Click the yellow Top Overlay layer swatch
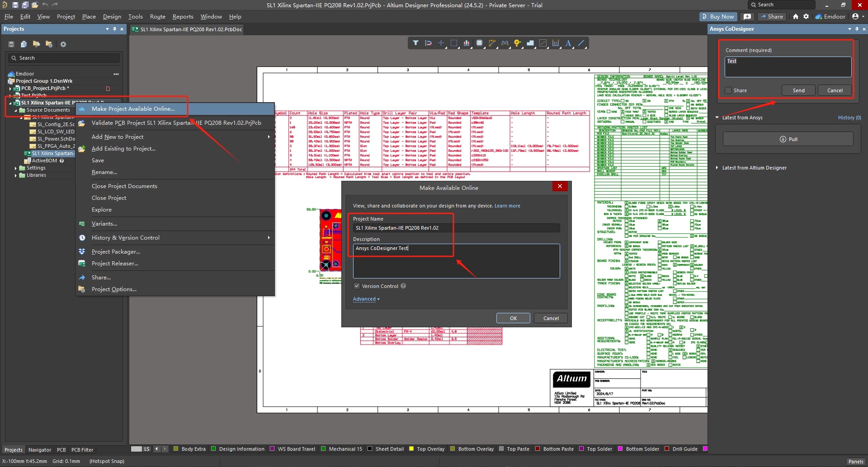The height and width of the screenshot is (467, 868). tap(411, 449)
